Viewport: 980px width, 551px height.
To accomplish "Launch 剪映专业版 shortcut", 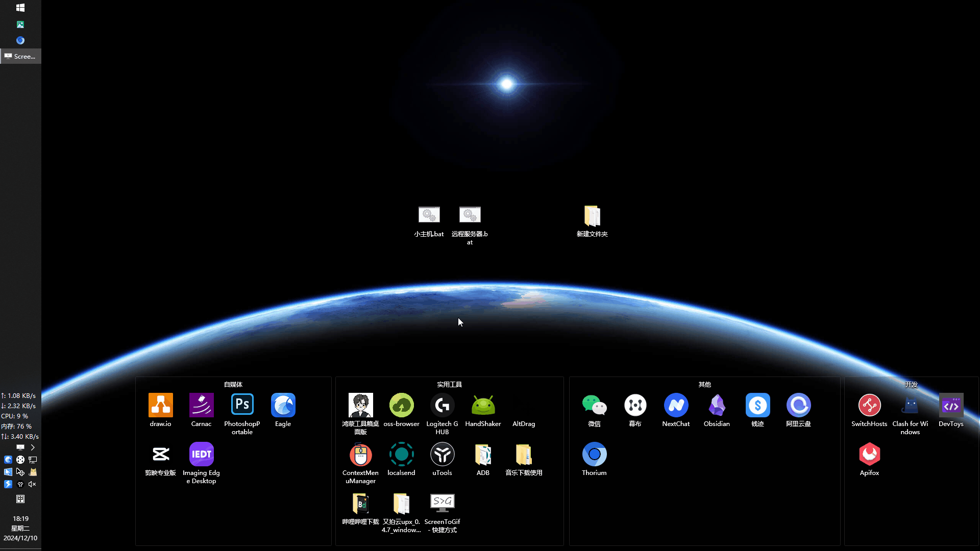I will (160, 460).
